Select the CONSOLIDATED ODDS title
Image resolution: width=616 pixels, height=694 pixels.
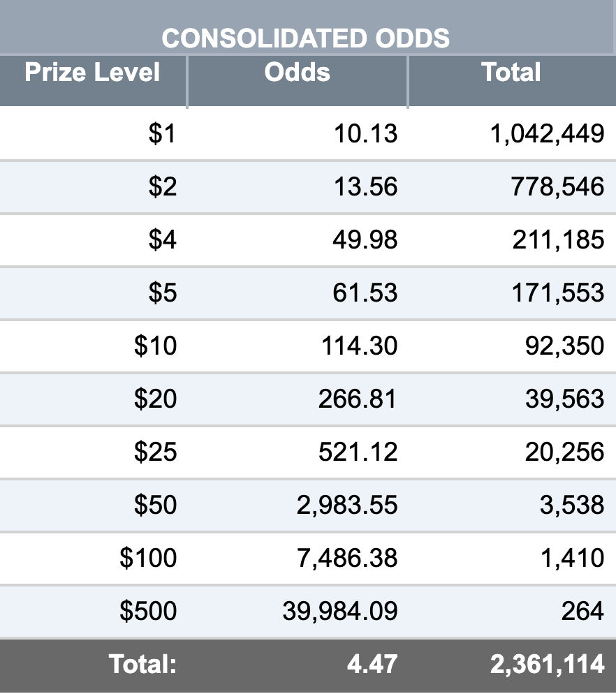[x=306, y=38]
